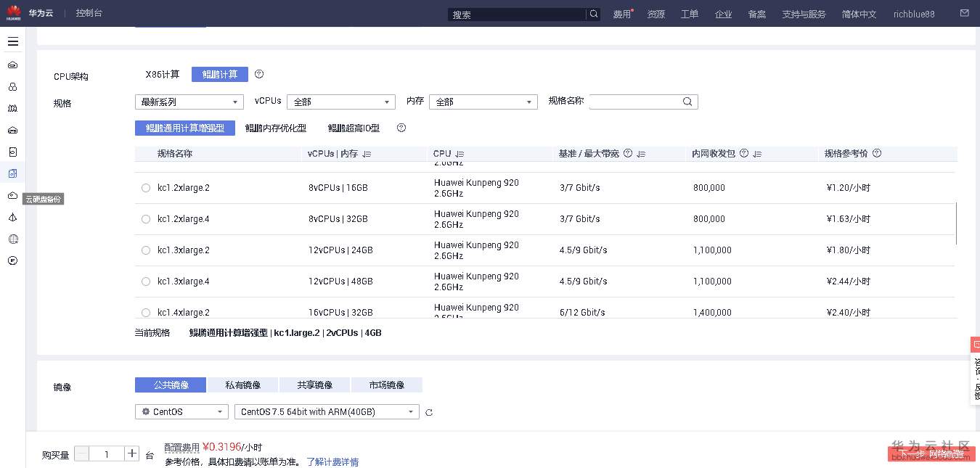
Task: Switch to the 私有镜像 image tab
Action: 242,385
